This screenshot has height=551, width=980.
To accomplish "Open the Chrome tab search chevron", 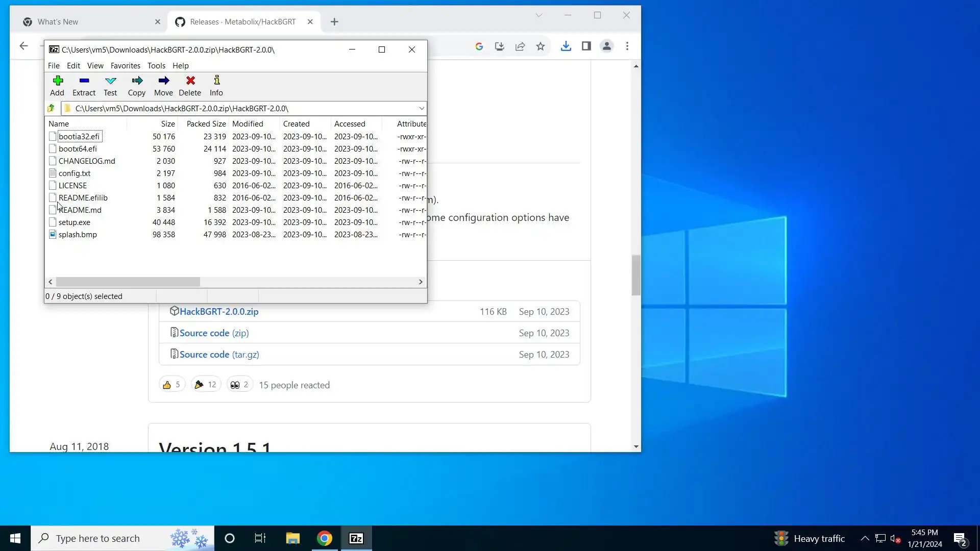I will click(538, 15).
